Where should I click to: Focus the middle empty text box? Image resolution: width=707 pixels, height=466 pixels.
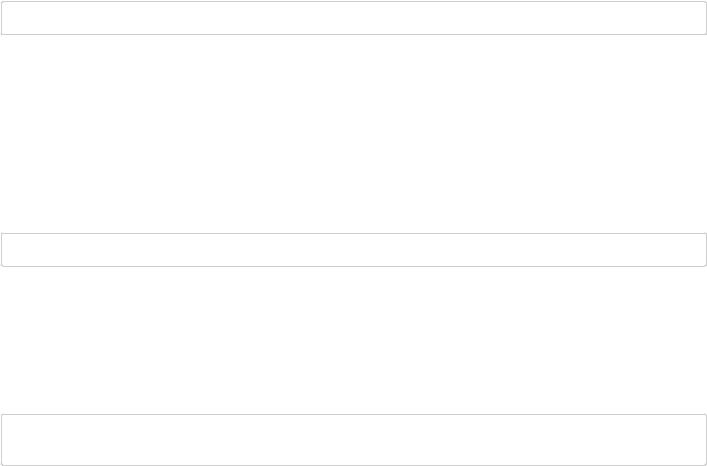click(354, 250)
